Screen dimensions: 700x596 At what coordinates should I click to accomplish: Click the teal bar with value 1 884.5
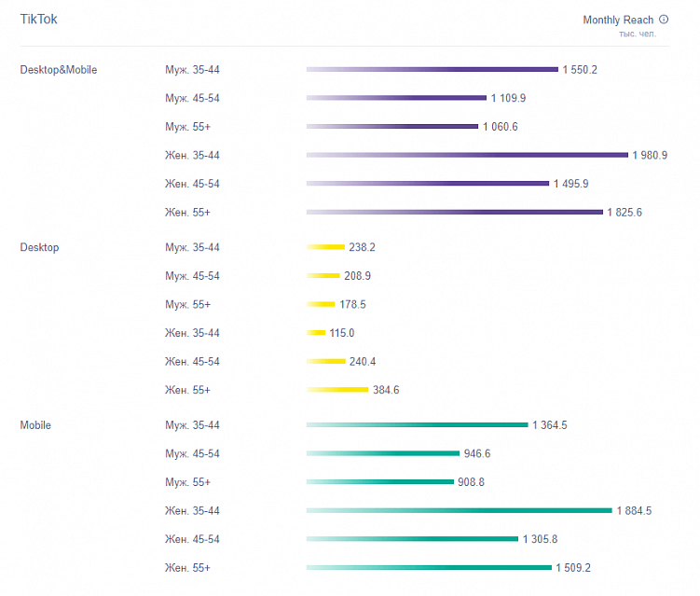tap(459, 510)
